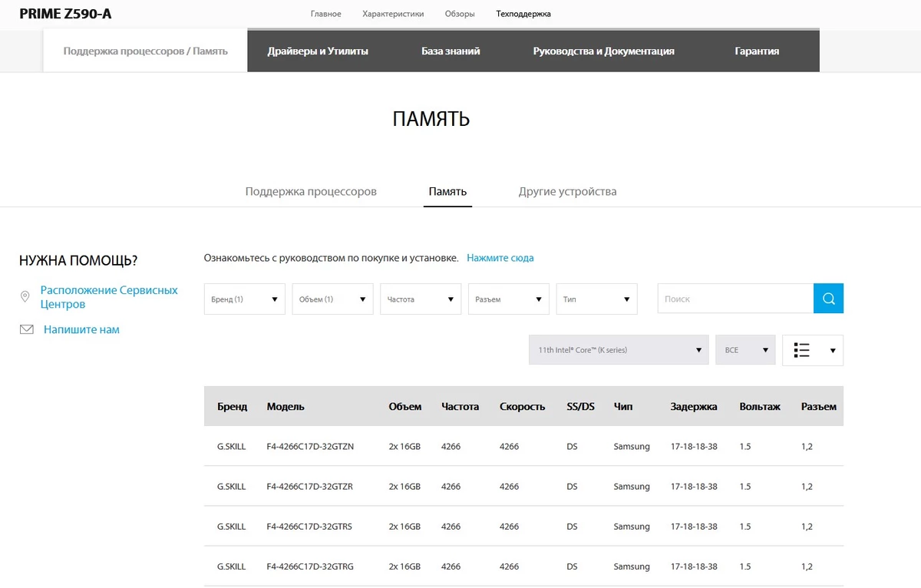
Task: Click the Частота column header
Action: 460,406
